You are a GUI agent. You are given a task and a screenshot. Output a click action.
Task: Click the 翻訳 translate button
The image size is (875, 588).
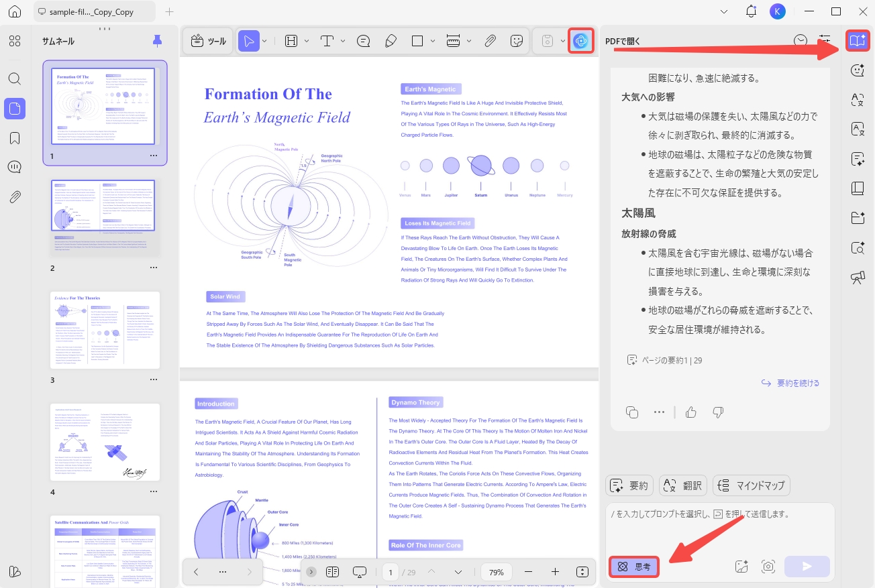coord(682,485)
